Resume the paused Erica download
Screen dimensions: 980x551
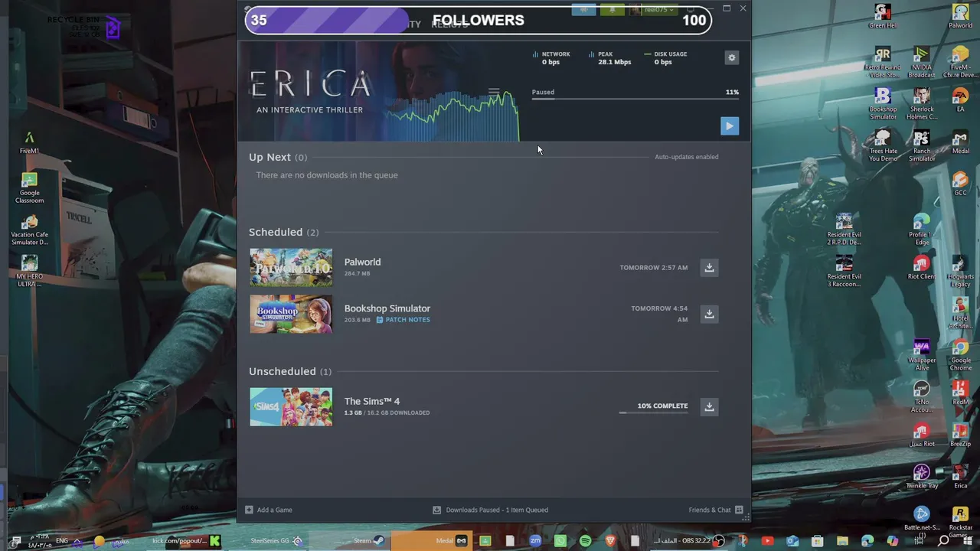click(x=730, y=126)
